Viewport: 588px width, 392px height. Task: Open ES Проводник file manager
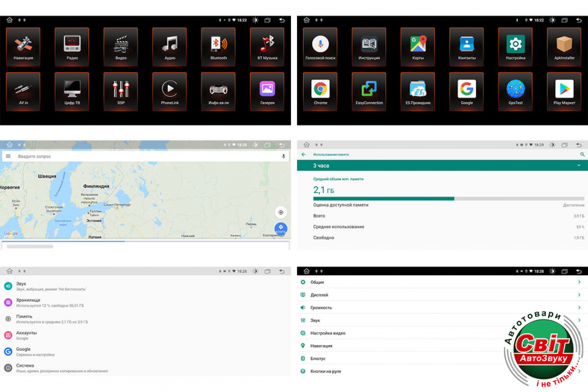pos(418,89)
